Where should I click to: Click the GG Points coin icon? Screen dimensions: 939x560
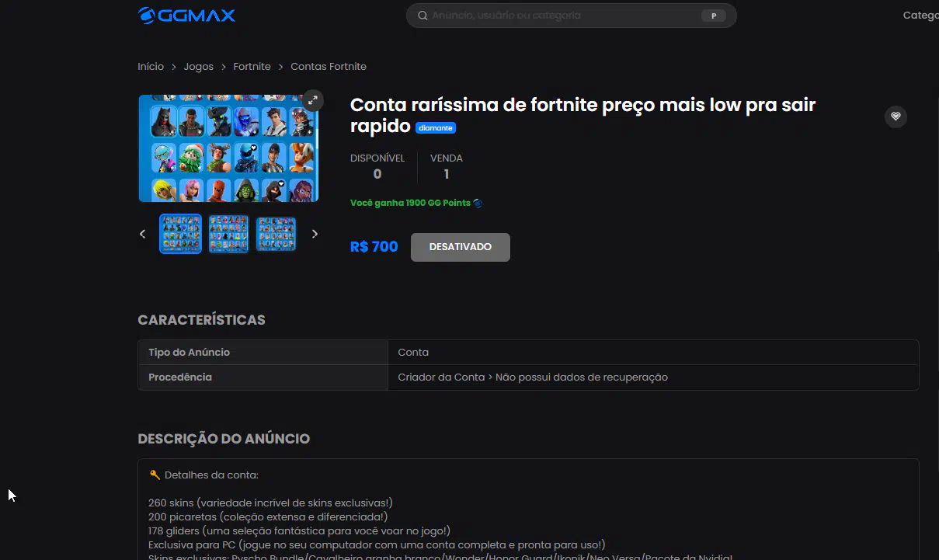(x=478, y=203)
